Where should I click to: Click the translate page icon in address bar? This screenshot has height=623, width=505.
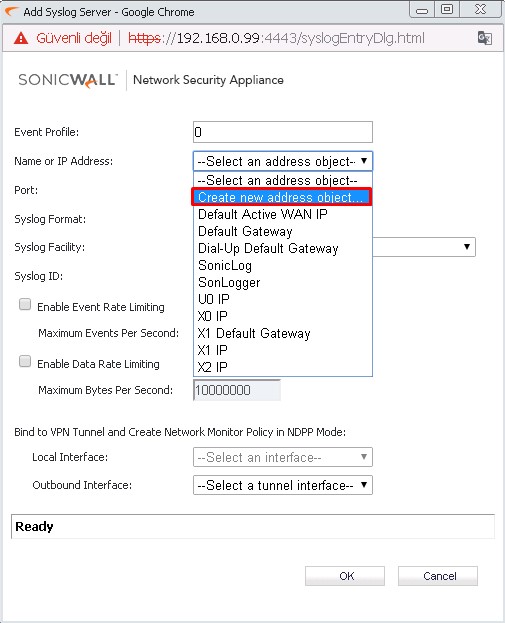point(485,38)
